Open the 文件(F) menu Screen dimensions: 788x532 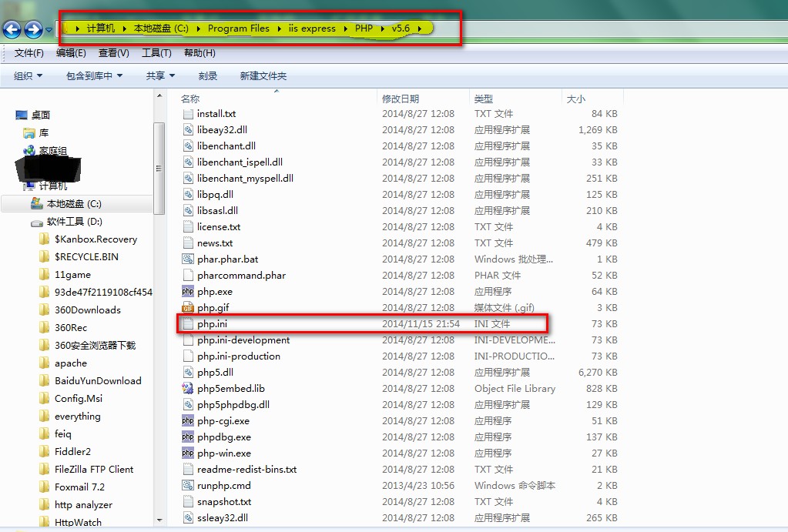pos(29,53)
